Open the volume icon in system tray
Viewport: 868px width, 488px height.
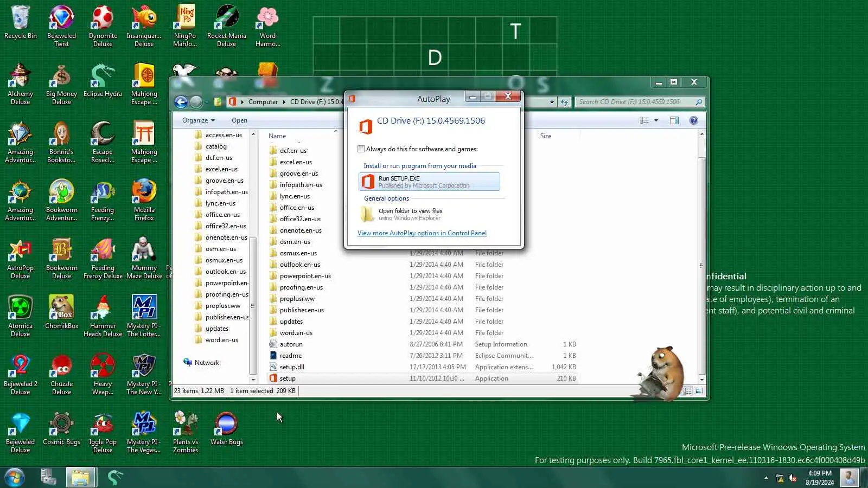(792, 478)
